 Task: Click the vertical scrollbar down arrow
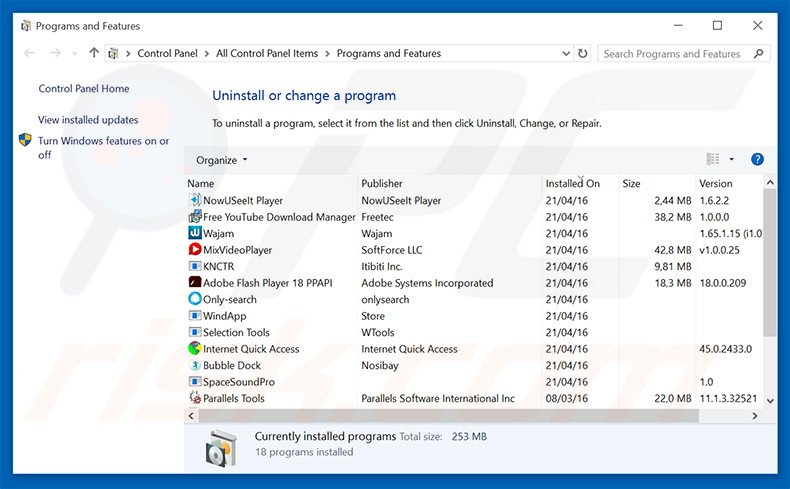point(769,401)
